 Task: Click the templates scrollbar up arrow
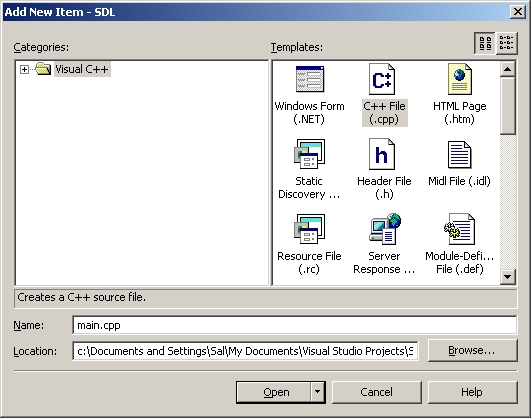point(508,69)
